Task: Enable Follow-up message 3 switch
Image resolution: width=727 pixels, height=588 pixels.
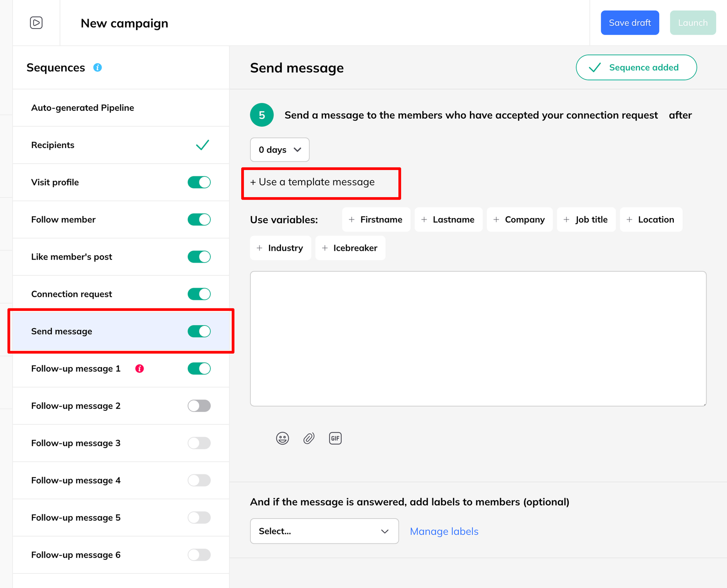Action: 199,443
